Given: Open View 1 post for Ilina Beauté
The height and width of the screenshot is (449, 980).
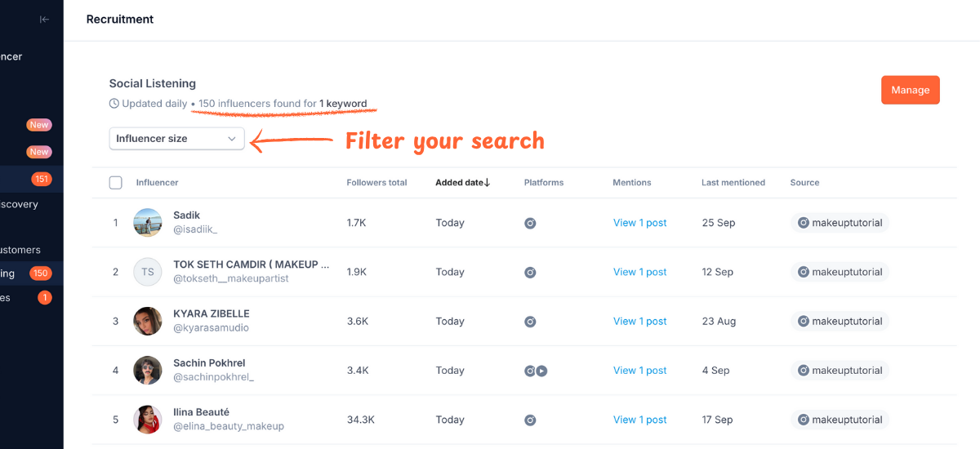Looking at the screenshot, I should (639, 420).
